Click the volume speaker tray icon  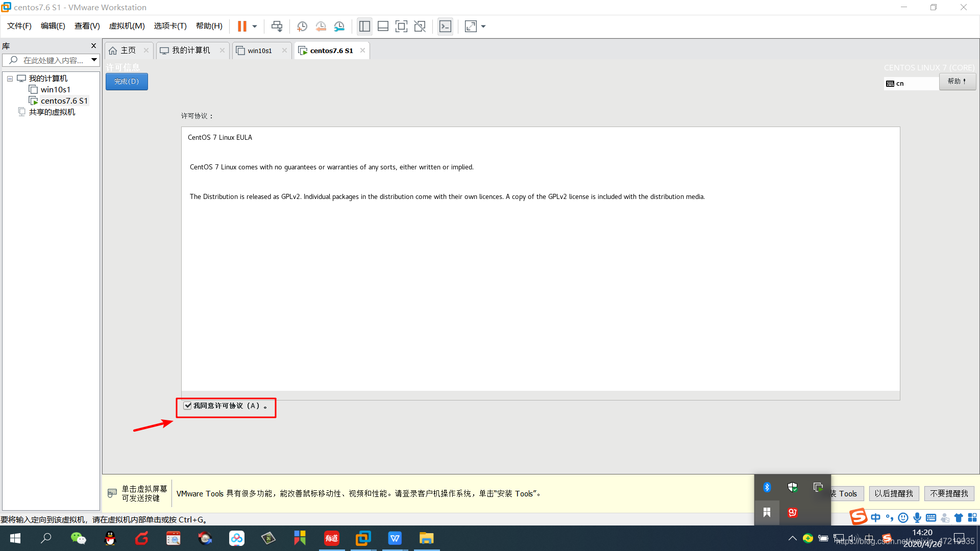point(854,538)
